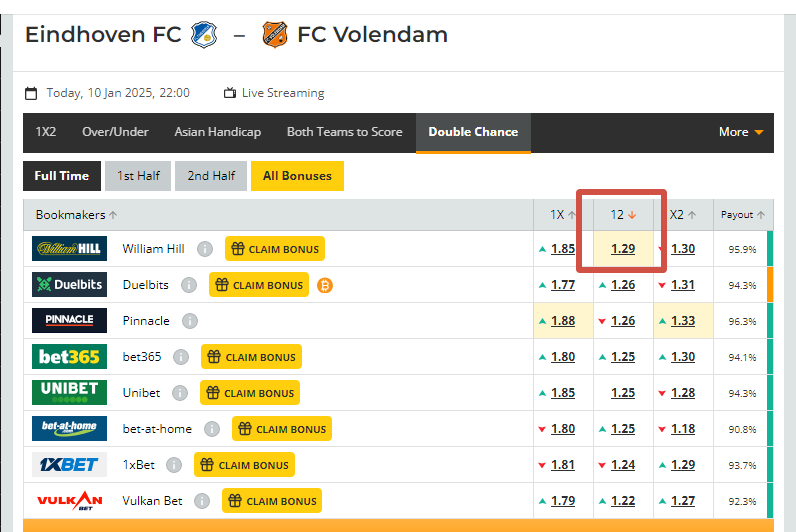This screenshot has width=796, height=532.
Task: Click the Live Streaming TV icon
Action: 230,93
